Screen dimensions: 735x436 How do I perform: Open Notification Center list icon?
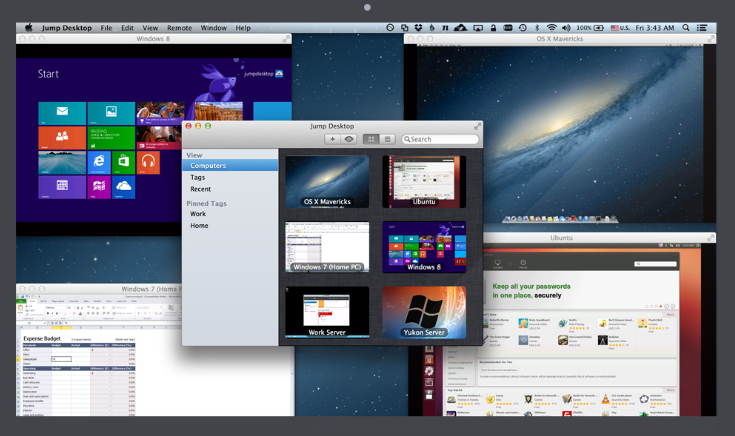(x=702, y=28)
